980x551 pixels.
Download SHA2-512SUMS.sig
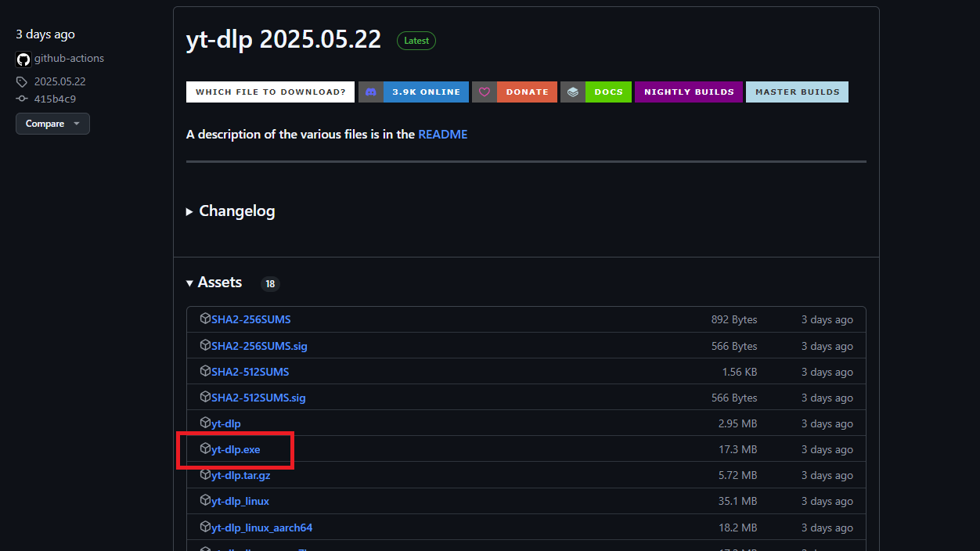click(258, 398)
